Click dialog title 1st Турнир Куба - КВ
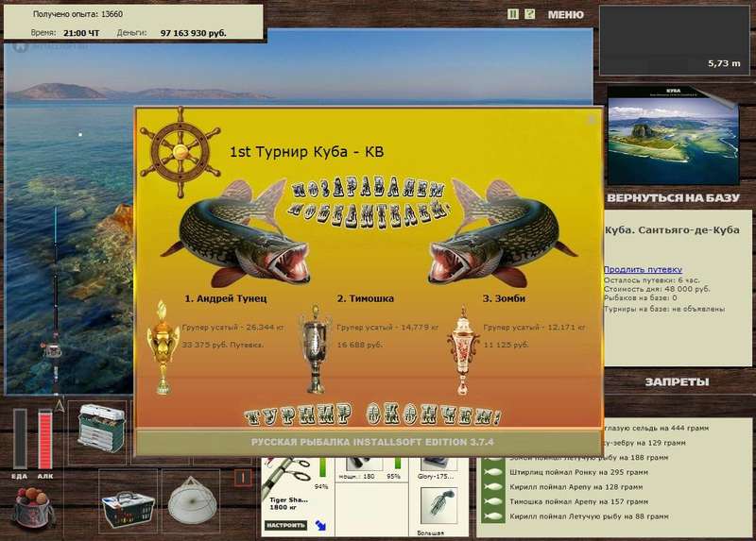This screenshot has width=756, height=541. [306, 152]
